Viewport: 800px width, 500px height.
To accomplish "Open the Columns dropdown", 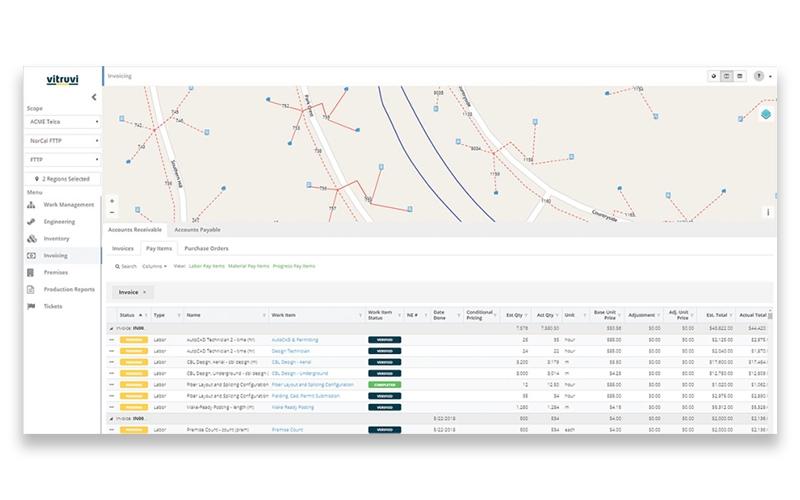I will click(154, 266).
